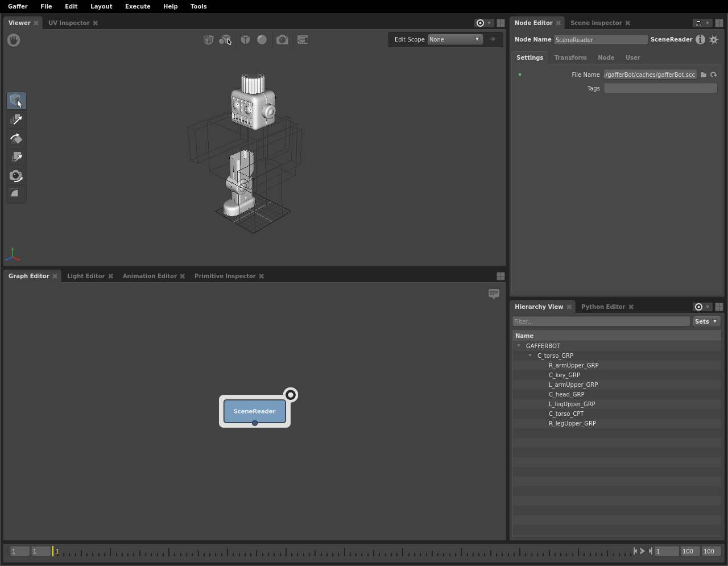Open the Execute menu

click(138, 6)
